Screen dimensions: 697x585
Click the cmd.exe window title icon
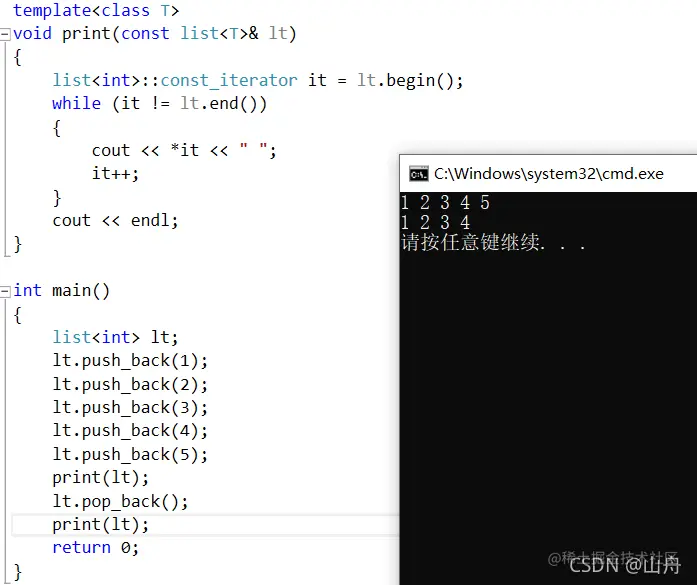(x=418, y=174)
